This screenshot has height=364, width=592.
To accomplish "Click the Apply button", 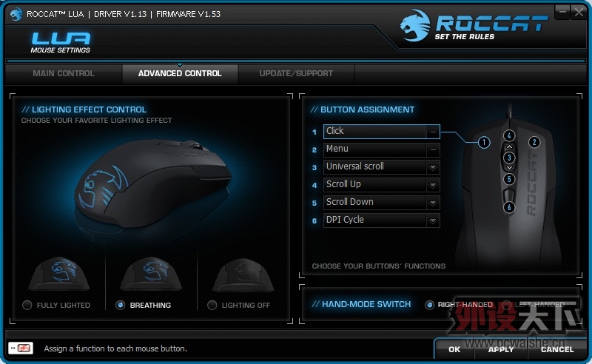I will 501,349.
